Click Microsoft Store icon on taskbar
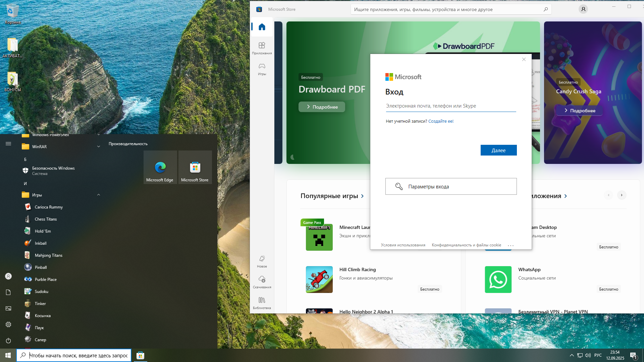Viewport: 644px width, 362px height. (x=140, y=355)
